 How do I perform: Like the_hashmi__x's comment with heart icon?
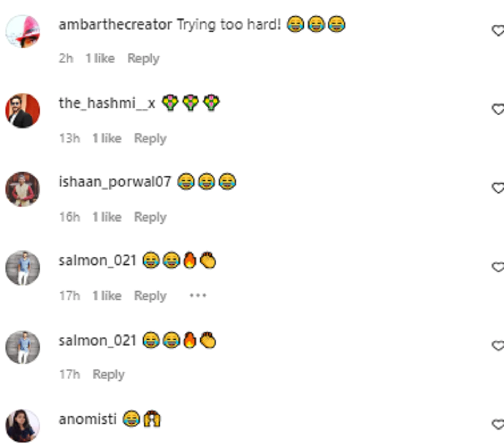498,109
